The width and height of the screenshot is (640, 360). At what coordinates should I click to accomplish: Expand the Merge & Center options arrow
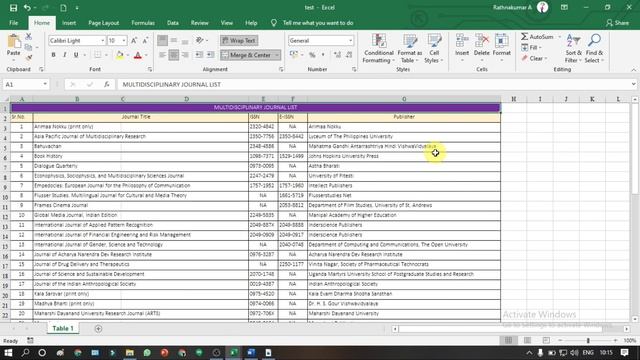tap(277, 55)
